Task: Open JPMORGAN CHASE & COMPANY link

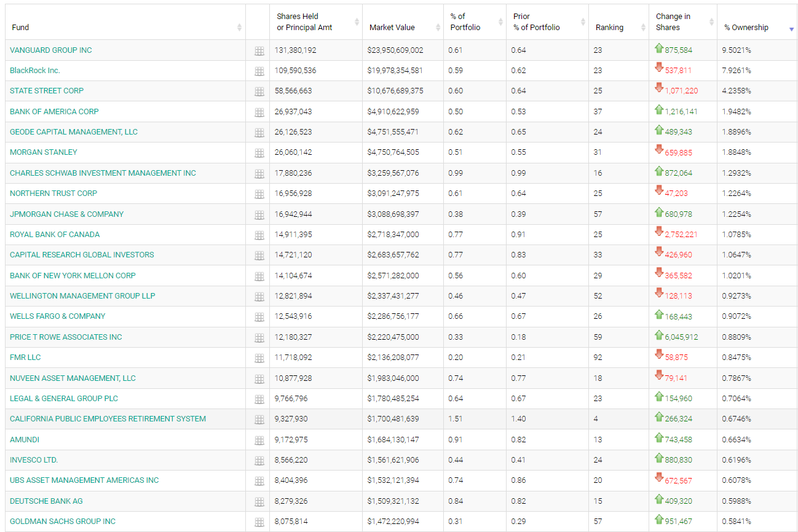Action: coord(67,214)
